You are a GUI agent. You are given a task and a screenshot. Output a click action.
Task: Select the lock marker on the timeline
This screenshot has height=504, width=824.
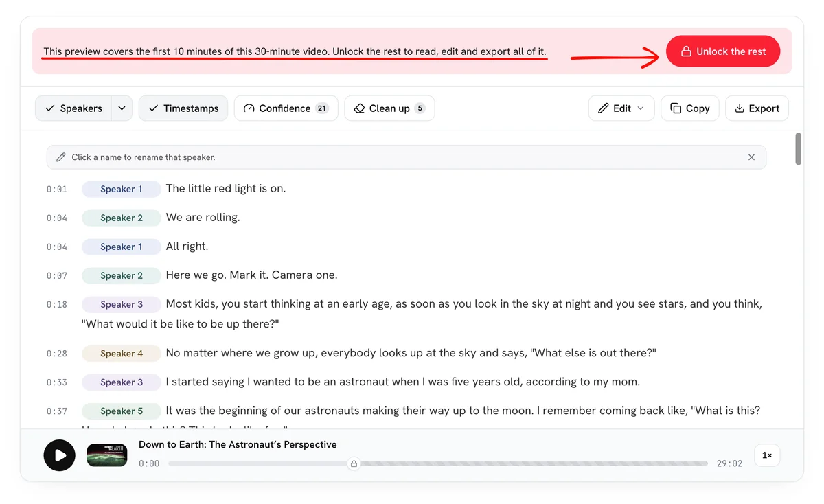pos(354,463)
